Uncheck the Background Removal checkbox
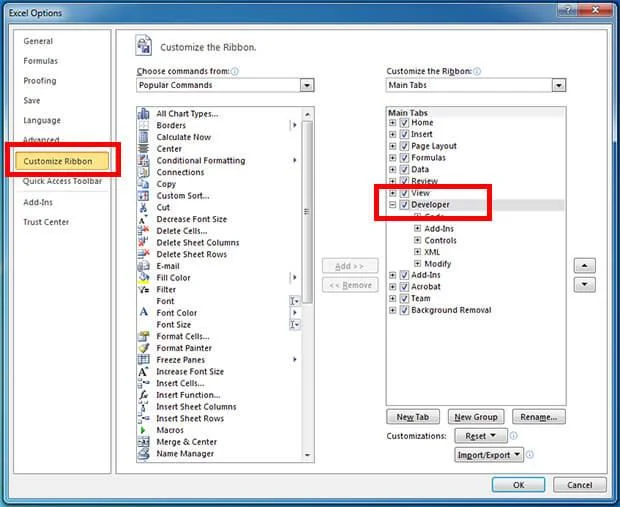Screen dimensions: 620x507 pyautogui.click(x=404, y=310)
